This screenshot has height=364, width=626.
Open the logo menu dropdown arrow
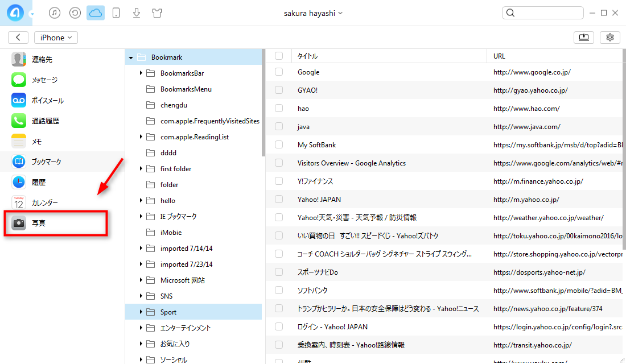(x=32, y=14)
